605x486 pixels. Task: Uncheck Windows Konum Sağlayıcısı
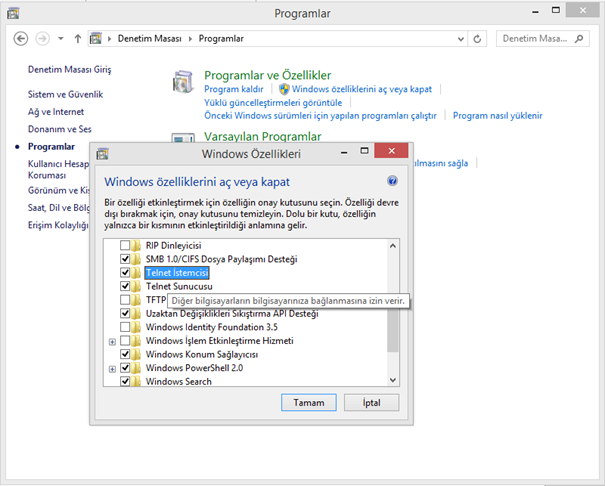click(x=125, y=354)
